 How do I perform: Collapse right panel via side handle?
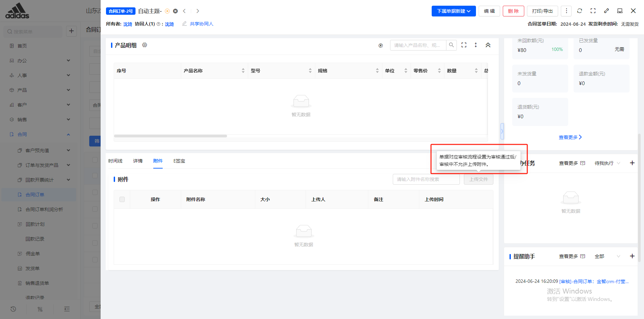502,131
